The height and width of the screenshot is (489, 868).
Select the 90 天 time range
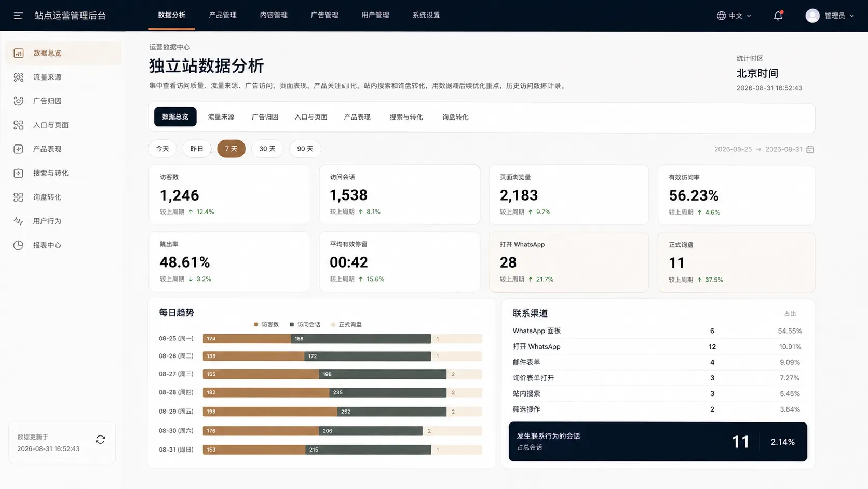tap(305, 149)
